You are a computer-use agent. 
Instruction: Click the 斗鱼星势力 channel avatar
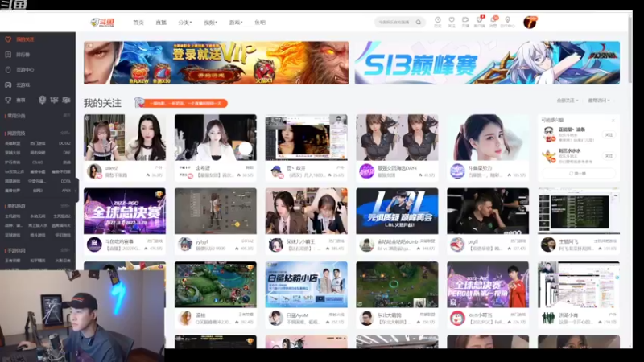pyautogui.click(x=457, y=171)
